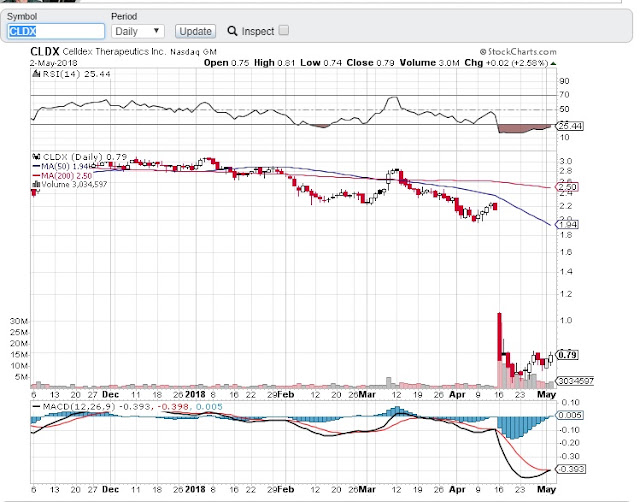Viewport: 640px width, 502px height.
Task: Click the 0.79 last price tag
Action: pos(567,355)
